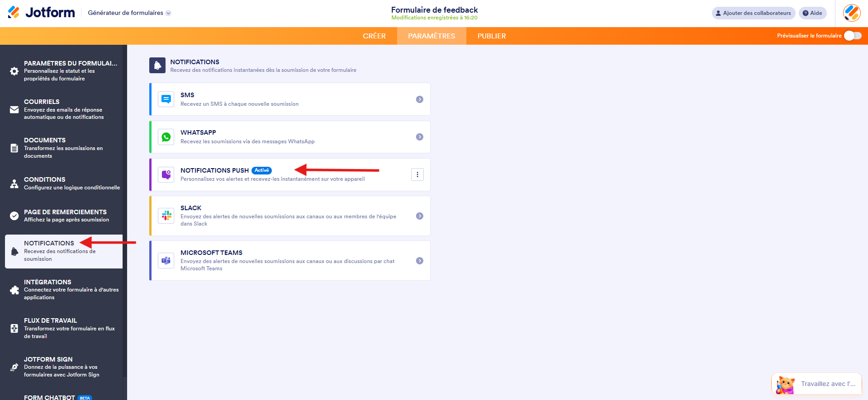Click the Courriels envelope icon
This screenshot has height=400, width=868.
pos(14,109)
